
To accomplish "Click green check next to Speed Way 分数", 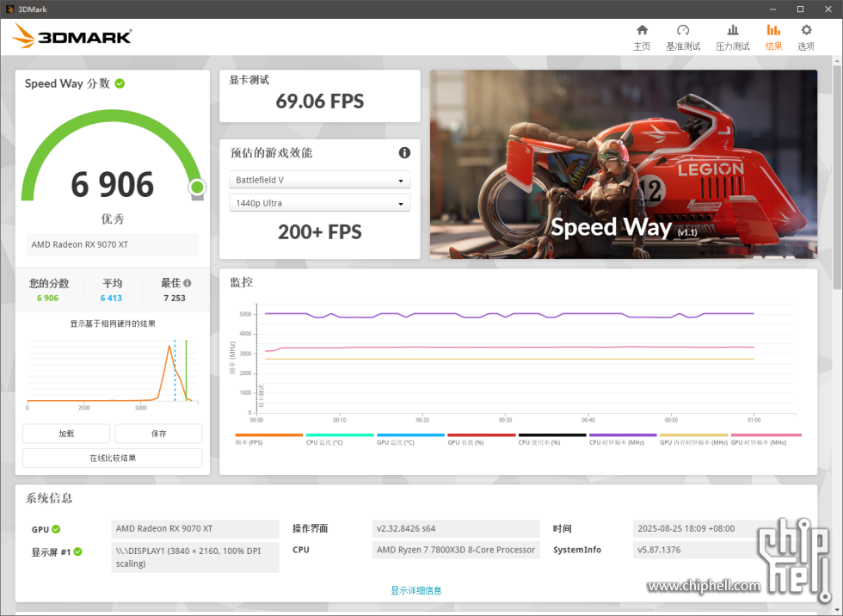I will coord(120,83).
